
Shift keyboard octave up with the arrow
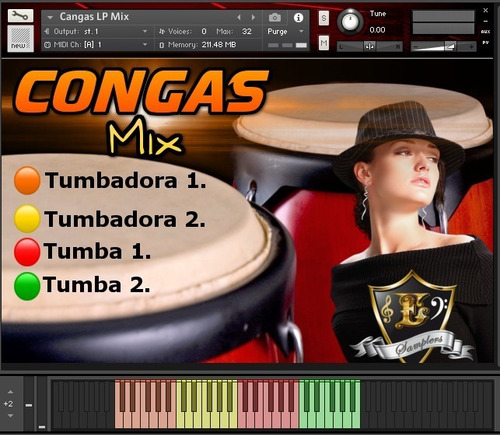tap(10, 392)
